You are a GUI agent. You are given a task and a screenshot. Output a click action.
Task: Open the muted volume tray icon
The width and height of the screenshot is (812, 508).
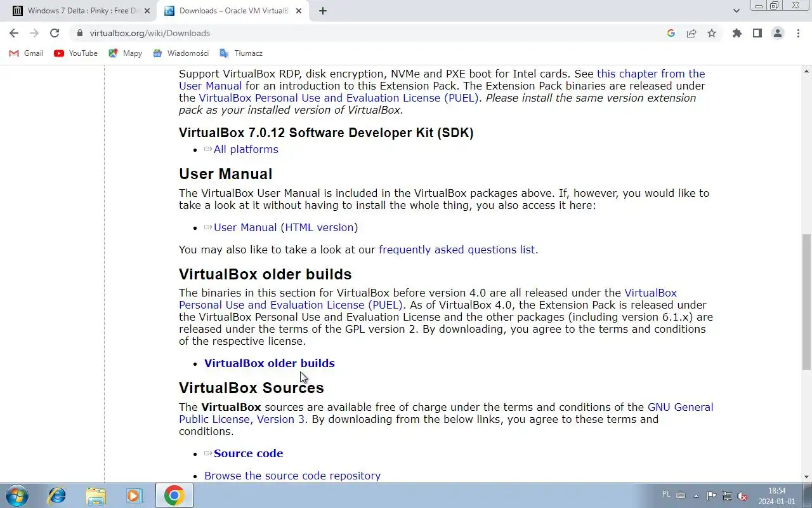(742, 496)
